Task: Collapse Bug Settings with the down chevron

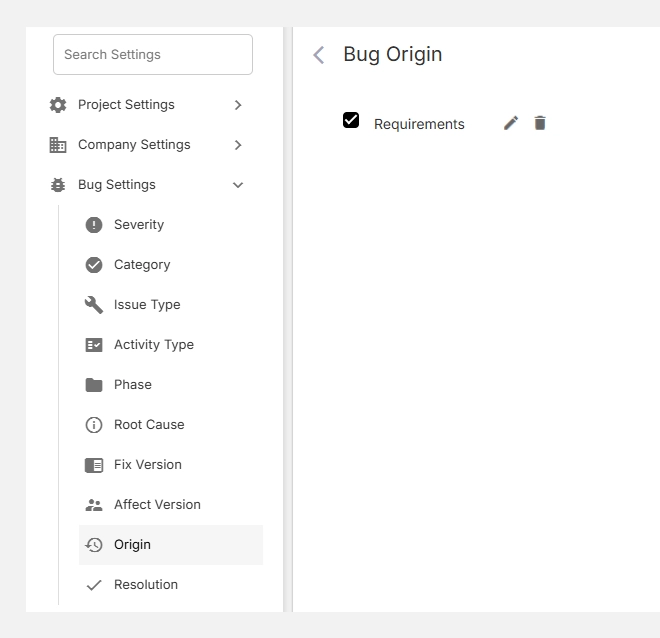Action: point(238,185)
